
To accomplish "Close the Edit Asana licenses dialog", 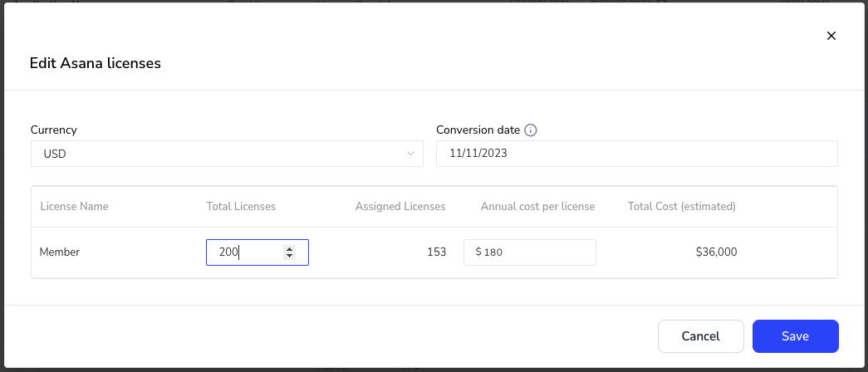I will coord(831,36).
